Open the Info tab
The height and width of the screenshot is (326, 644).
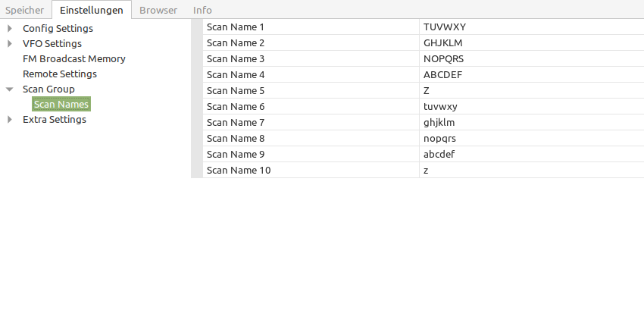point(202,10)
